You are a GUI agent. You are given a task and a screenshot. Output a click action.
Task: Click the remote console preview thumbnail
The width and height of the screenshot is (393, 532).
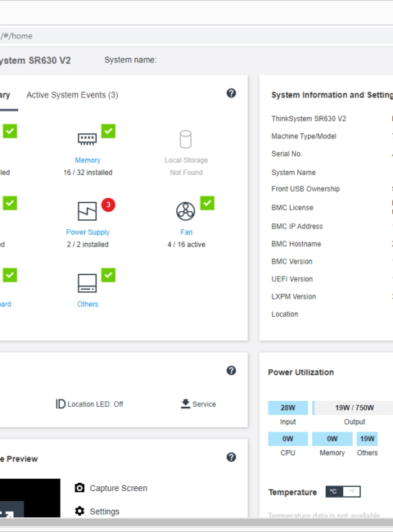tap(30, 498)
